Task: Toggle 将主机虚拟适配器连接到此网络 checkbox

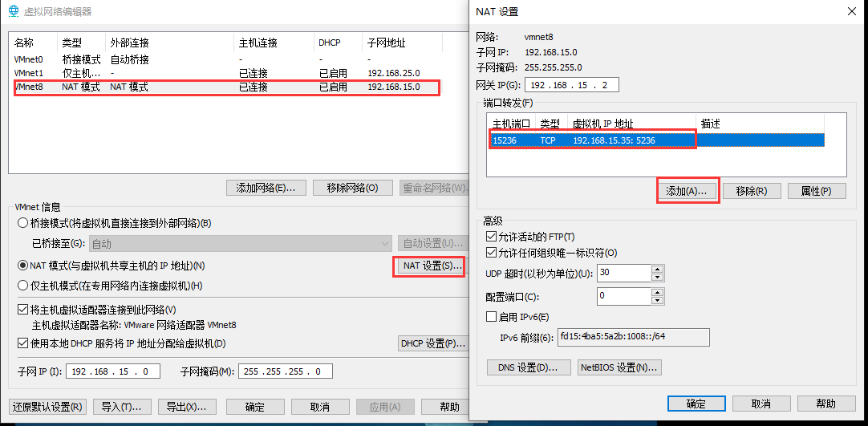Action: point(22,309)
